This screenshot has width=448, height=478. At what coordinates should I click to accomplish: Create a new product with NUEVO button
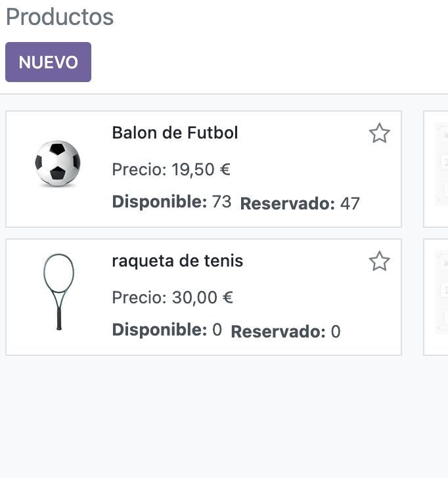tap(48, 62)
